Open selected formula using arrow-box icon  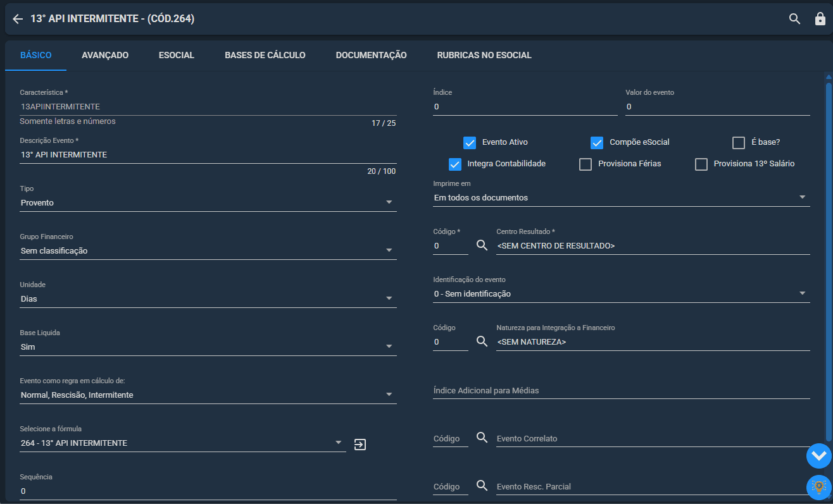pos(360,445)
